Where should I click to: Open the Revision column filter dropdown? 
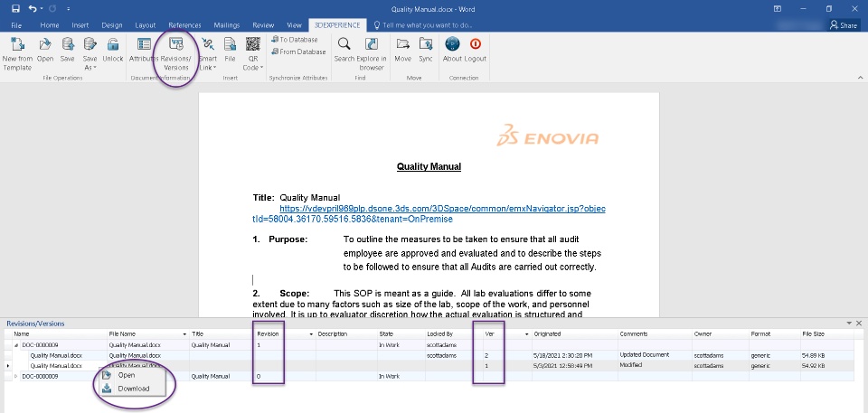(311, 334)
